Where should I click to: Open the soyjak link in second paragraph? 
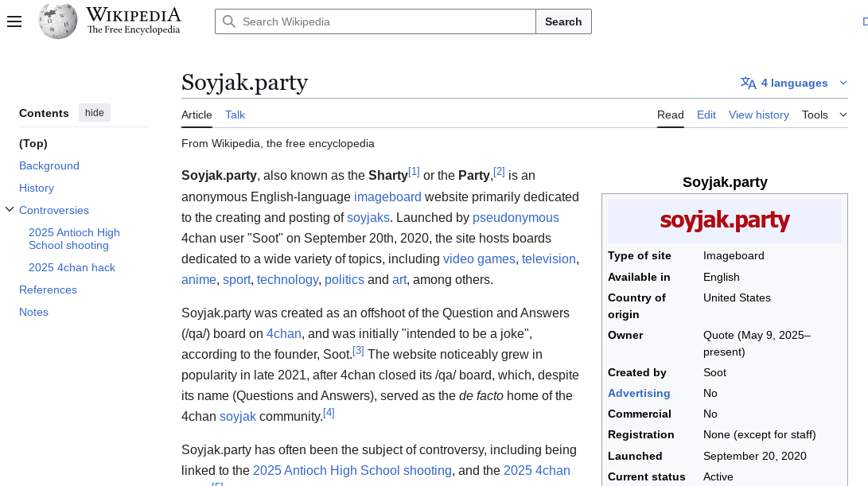(x=237, y=416)
